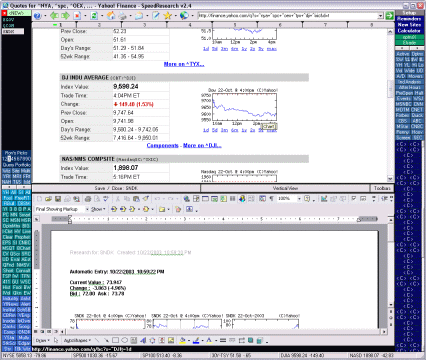Click the yellow Favorites star icon
The height and width of the screenshot is (360, 426).
(x=167, y=15)
